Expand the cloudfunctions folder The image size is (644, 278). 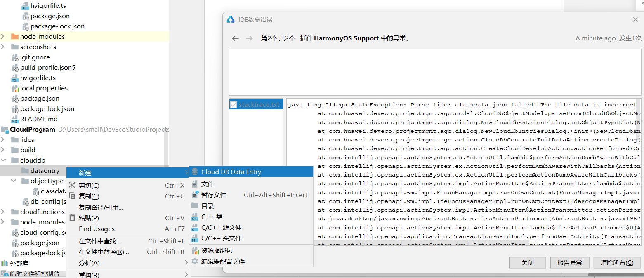(x=3, y=212)
